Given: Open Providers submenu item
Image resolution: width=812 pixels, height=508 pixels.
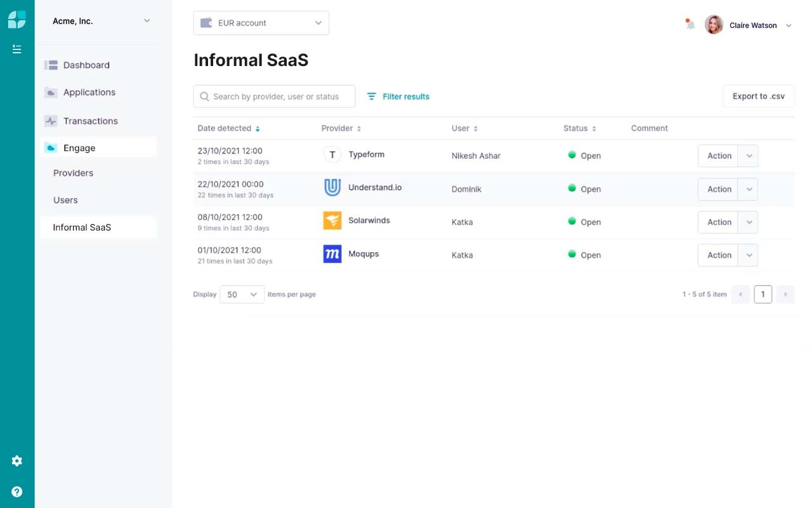Looking at the screenshot, I should [73, 173].
